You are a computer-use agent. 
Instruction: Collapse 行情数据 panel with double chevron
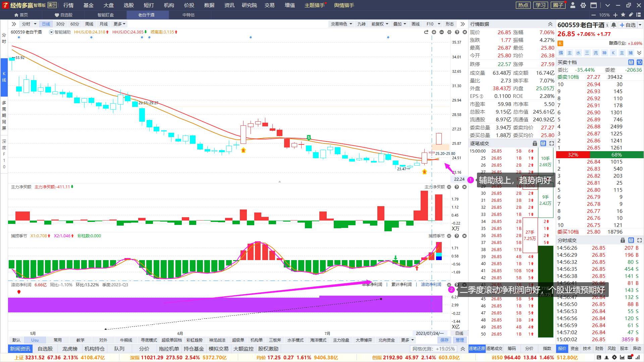(x=550, y=24)
